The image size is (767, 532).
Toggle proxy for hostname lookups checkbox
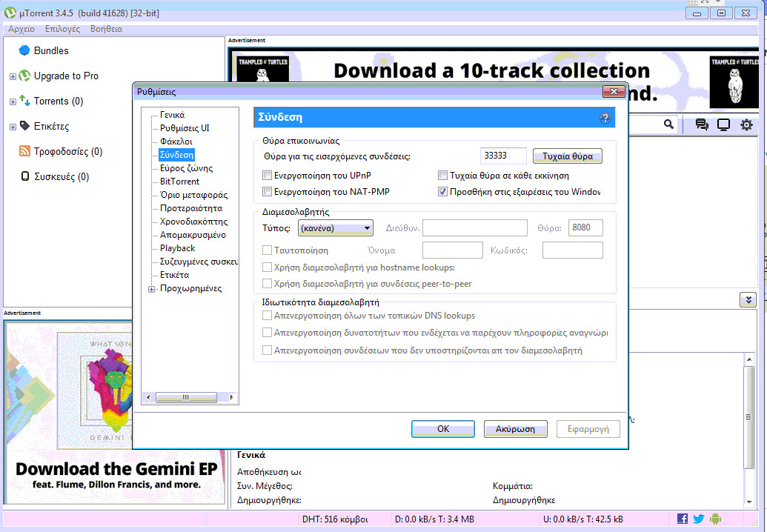click(x=267, y=267)
